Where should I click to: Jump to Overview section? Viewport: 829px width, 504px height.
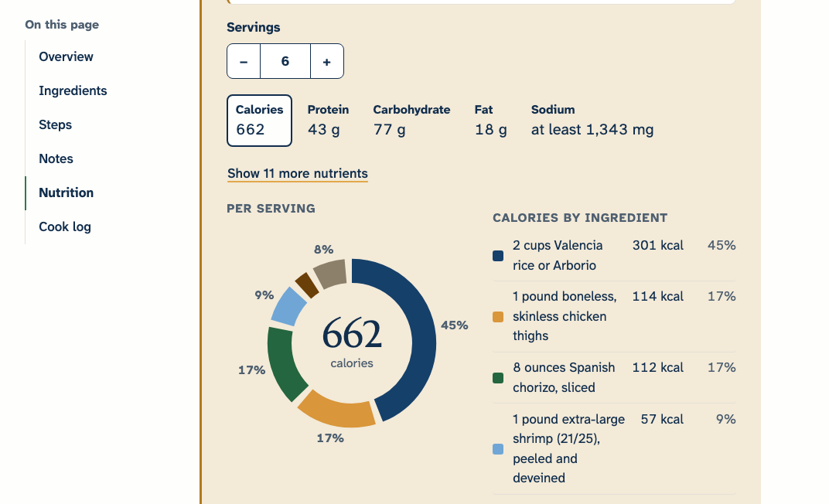(x=66, y=56)
